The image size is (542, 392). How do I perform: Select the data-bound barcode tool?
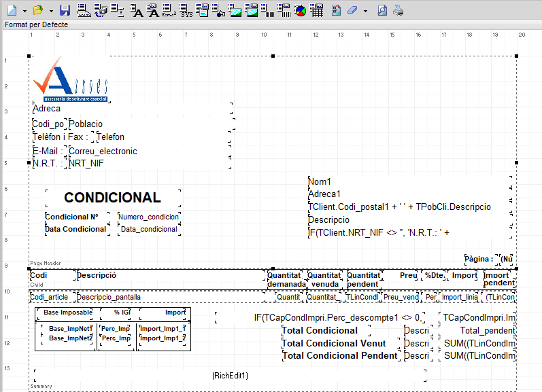click(284, 10)
